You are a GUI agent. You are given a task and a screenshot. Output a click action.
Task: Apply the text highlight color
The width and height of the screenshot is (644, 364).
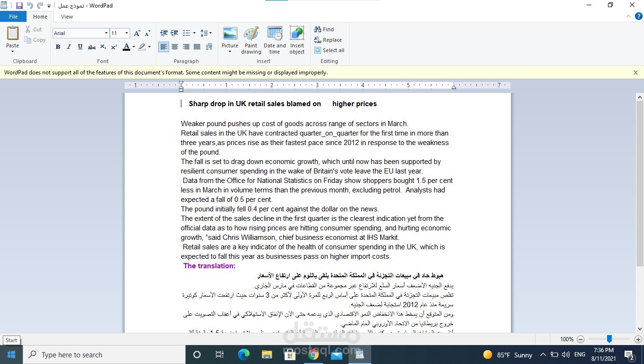pos(142,47)
